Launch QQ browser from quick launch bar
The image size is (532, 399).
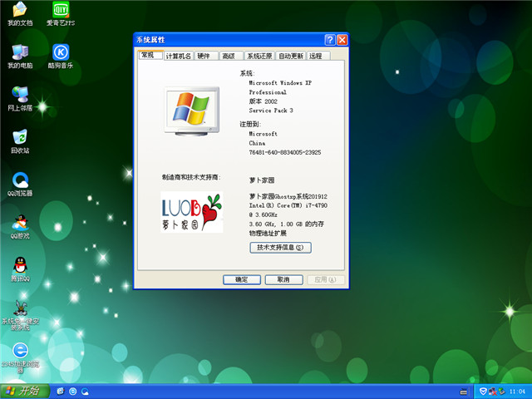[85, 392]
